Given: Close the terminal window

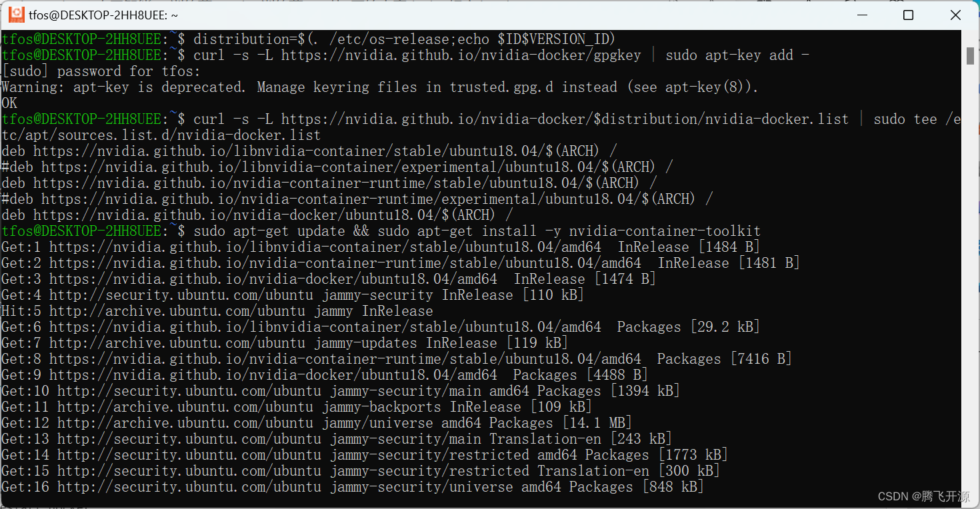Looking at the screenshot, I should point(955,15).
